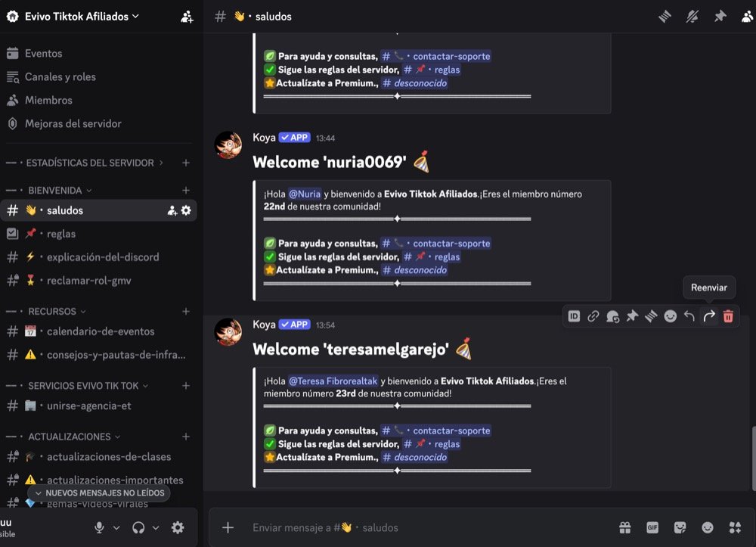Open user settings gear
This screenshot has height=547, width=756.
click(x=178, y=527)
